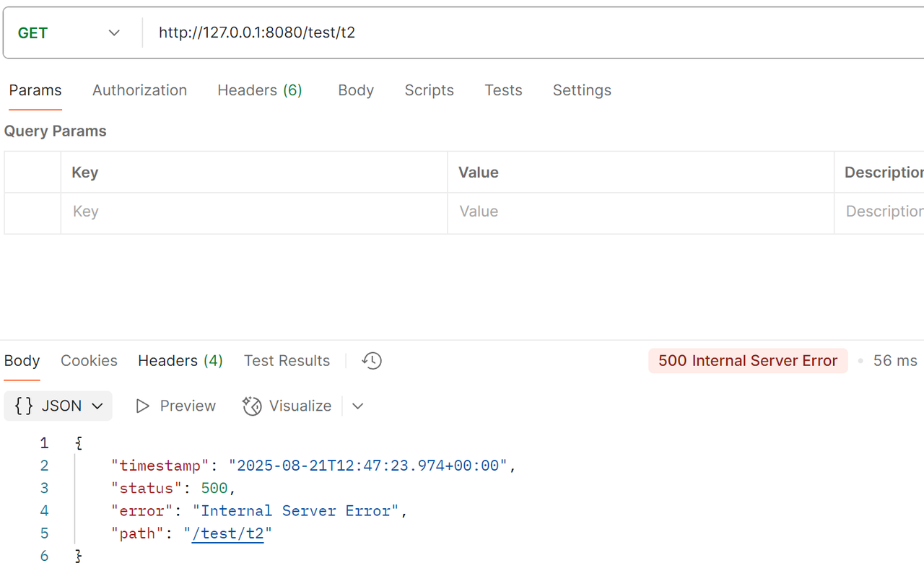Click the Visualize sparkle icon
Image resolution: width=924 pixels, height=576 pixels.
click(x=252, y=406)
